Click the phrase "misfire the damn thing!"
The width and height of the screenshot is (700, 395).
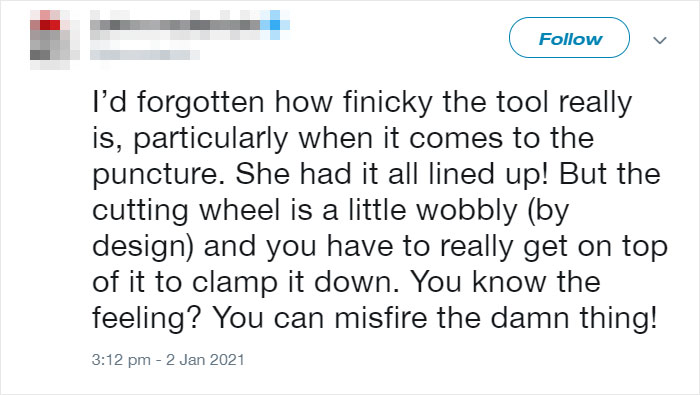tap(496, 319)
